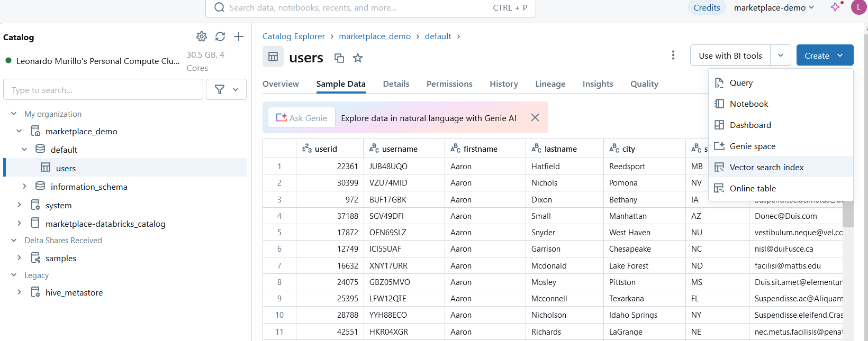Select Vector search index from Create menu
The height and width of the screenshot is (341, 868).
pos(766,167)
